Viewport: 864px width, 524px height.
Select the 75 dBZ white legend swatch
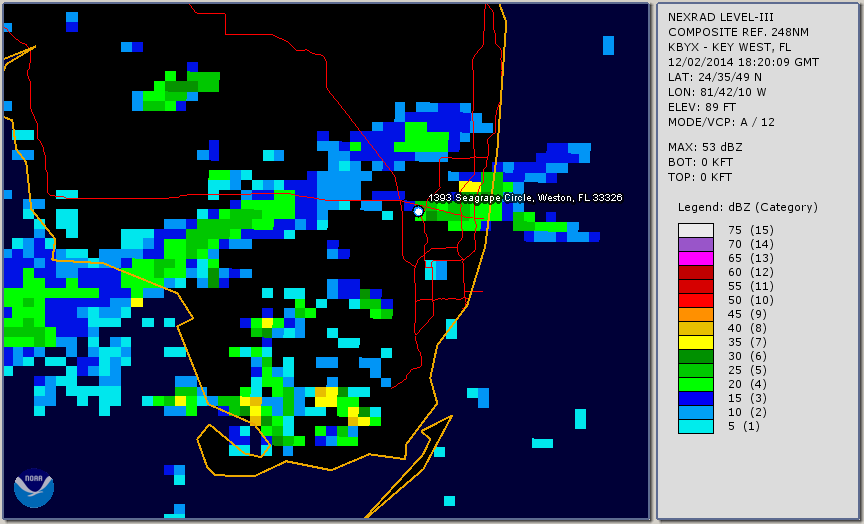coord(695,230)
